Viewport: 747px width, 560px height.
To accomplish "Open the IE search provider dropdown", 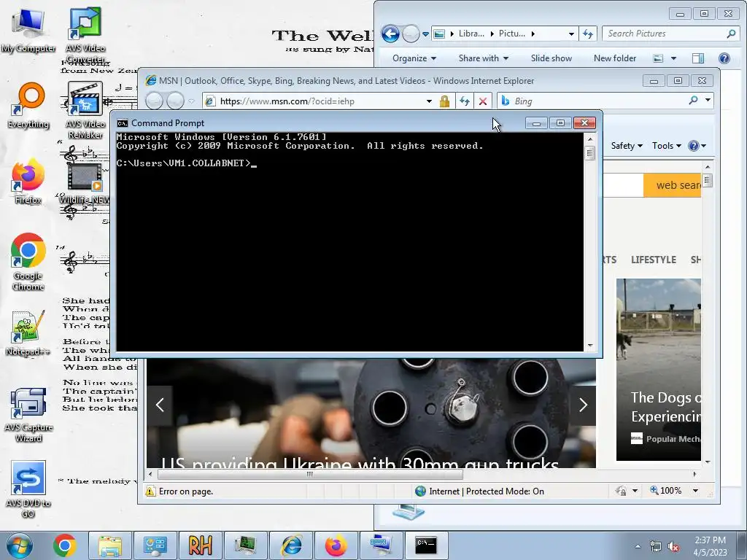I will [708, 100].
